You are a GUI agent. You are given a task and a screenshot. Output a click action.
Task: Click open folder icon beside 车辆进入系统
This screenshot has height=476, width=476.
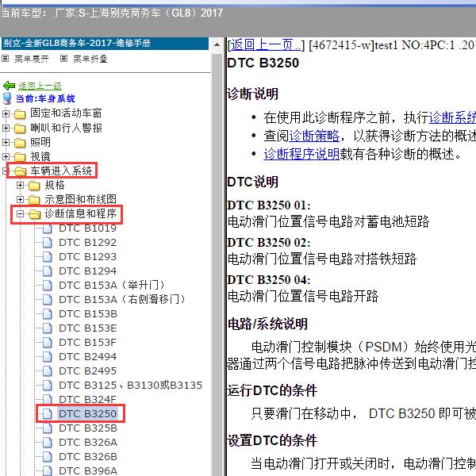pos(20,171)
